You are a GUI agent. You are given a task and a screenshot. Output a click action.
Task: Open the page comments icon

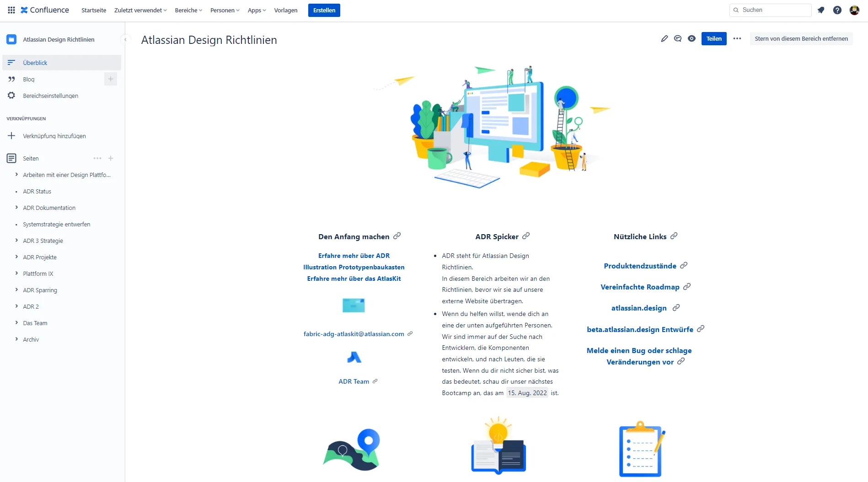(x=678, y=39)
